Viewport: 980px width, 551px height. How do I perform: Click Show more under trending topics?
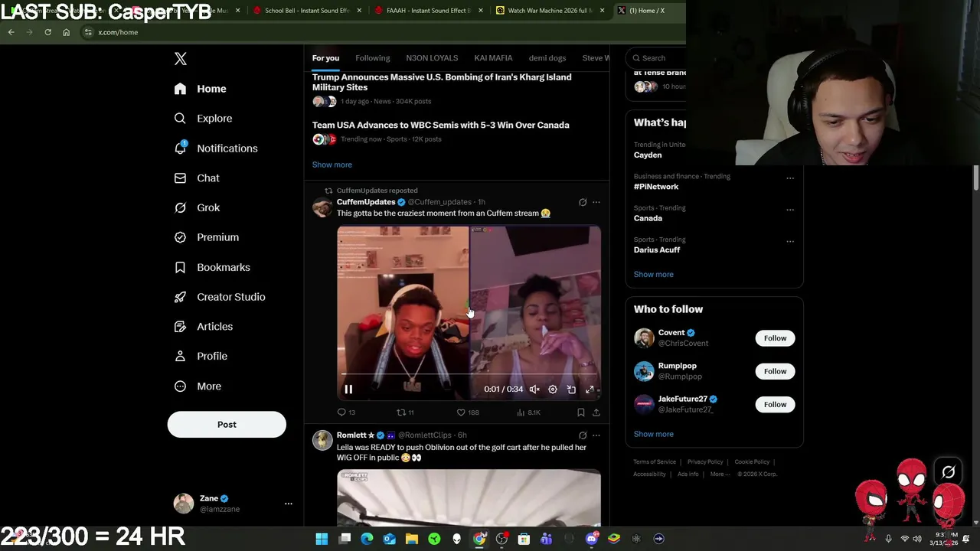coord(654,274)
